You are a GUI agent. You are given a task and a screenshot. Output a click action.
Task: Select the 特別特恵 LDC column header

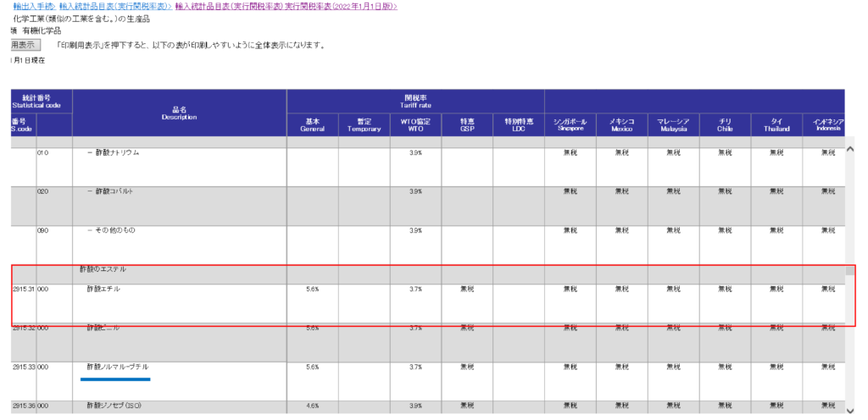pos(518,124)
